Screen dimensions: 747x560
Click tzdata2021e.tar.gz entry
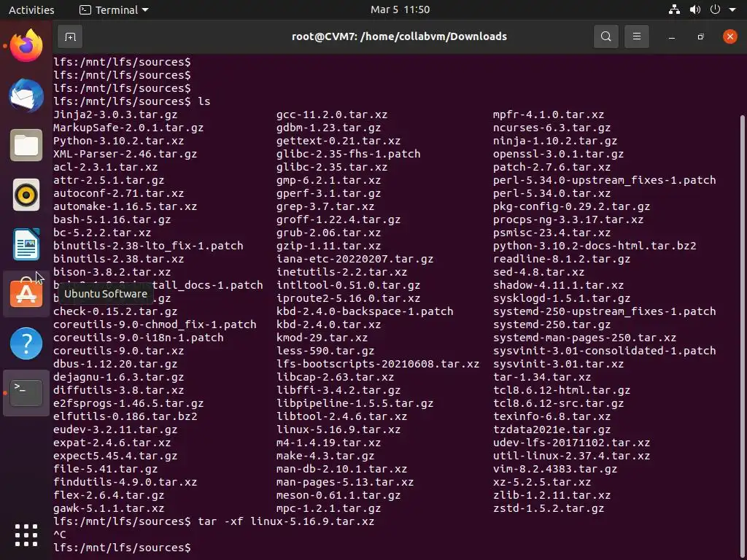point(551,429)
